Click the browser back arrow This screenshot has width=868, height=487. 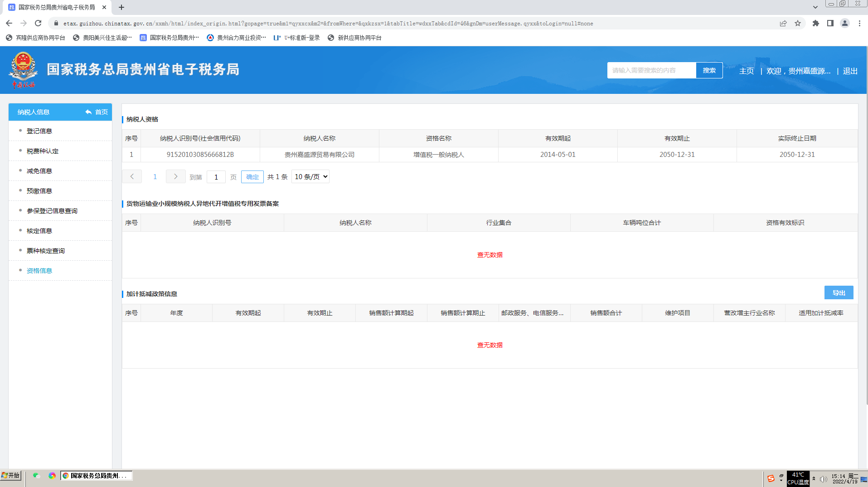click(9, 23)
